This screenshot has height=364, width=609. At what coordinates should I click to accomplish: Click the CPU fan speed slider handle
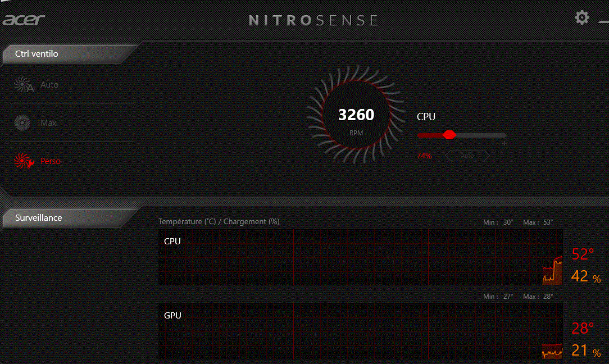pos(449,135)
